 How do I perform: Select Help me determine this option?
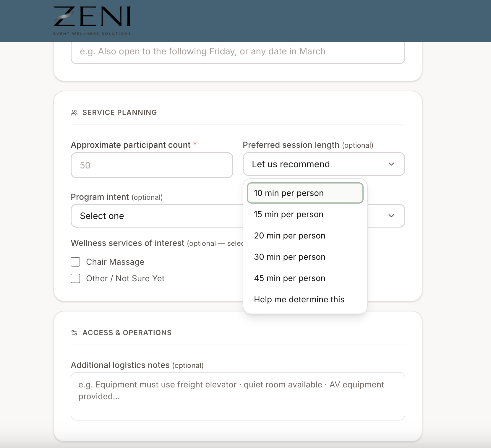[305, 299]
